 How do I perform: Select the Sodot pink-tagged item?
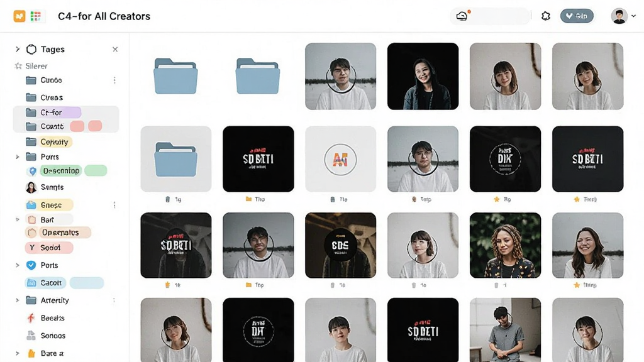click(49, 248)
